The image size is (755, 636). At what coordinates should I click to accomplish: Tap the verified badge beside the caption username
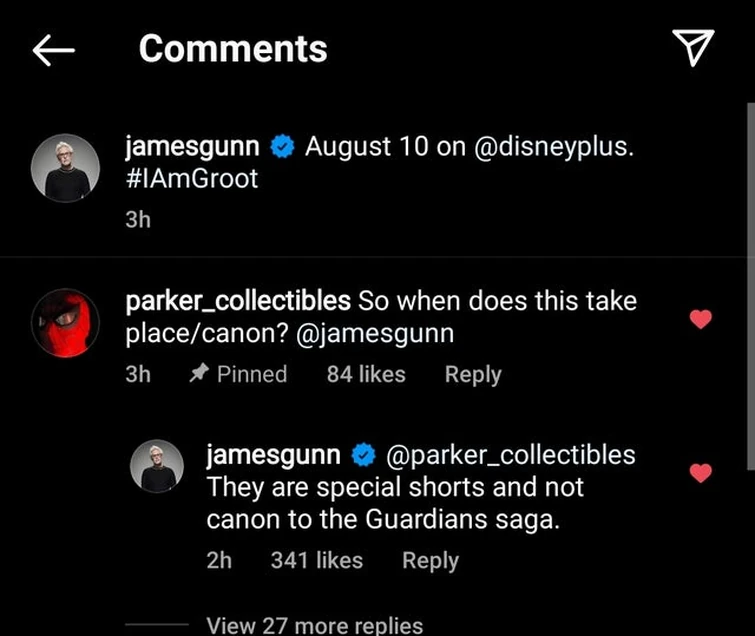[x=282, y=148]
